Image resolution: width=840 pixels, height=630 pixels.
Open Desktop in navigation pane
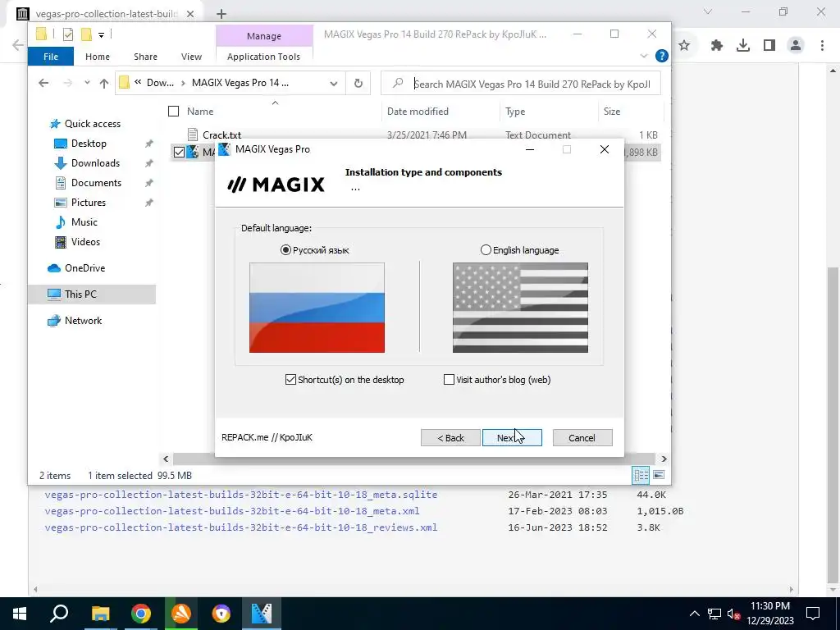[x=89, y=144]
